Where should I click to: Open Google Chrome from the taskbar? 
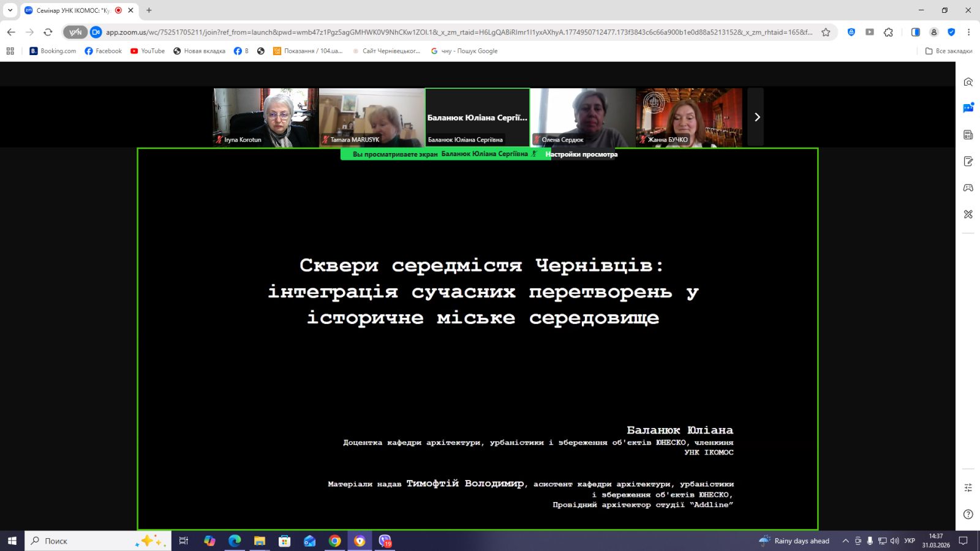coord(334,541)
